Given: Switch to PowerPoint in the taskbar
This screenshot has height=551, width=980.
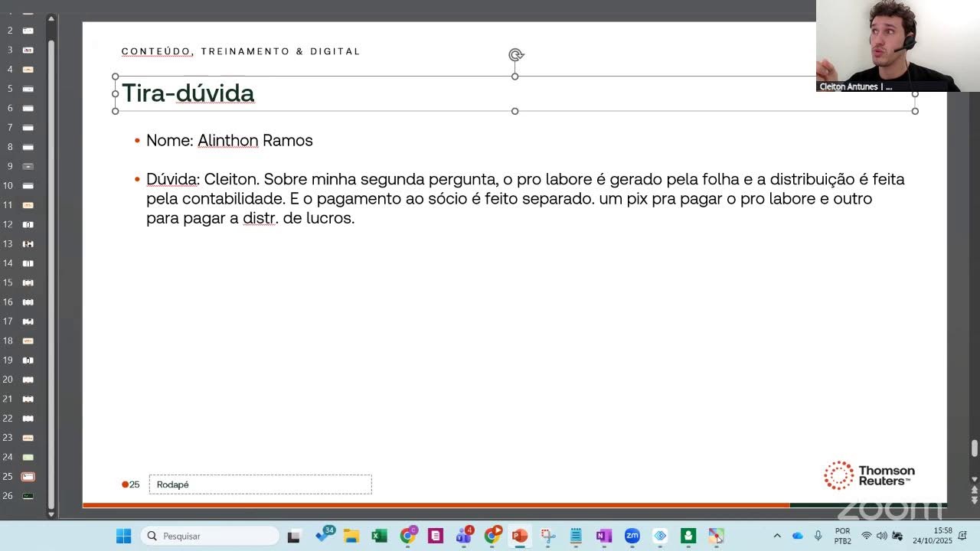Looking at the screenshot, I should [x=520, y=536].
